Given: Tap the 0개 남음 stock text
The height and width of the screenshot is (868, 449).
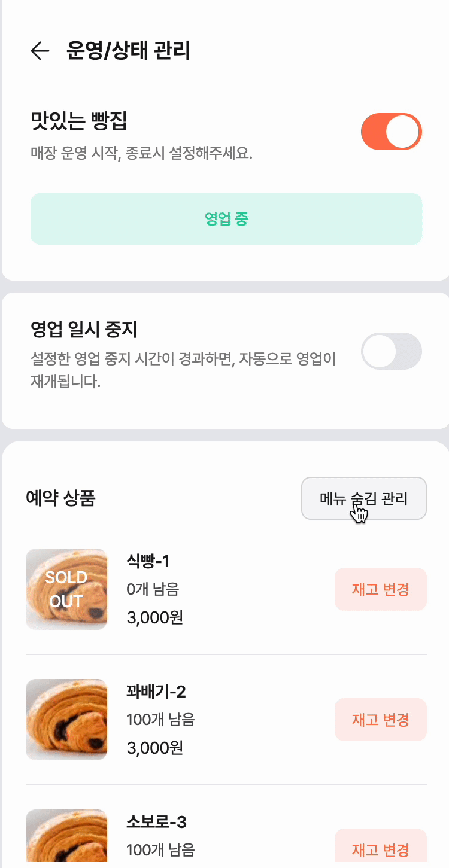Looking at the screenshot, I should [x=153, y=589].
